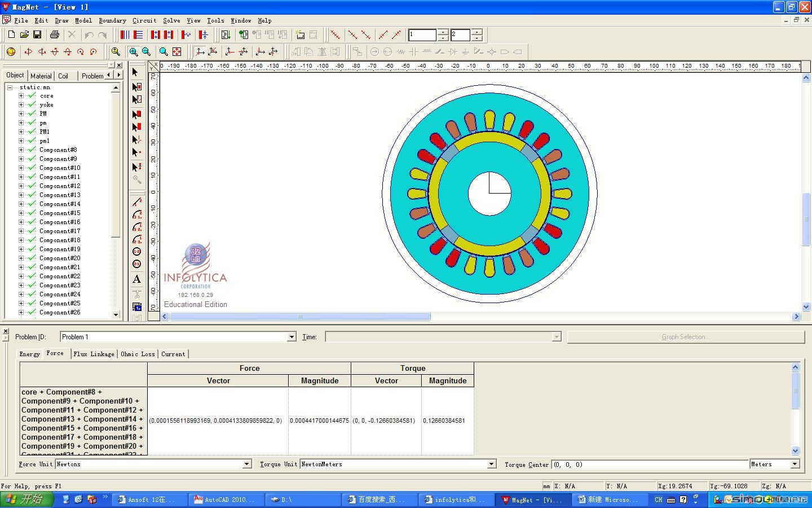
Task: Toggle visibility check of Component#25
Action: (x=32, y=304)
